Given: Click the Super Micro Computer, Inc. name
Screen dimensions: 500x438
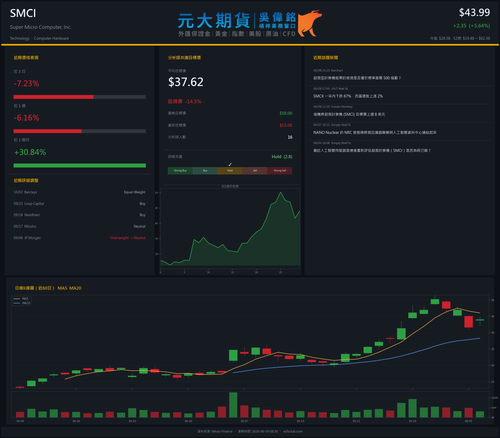Looking at the screenshot, I should tap(40, 27).
